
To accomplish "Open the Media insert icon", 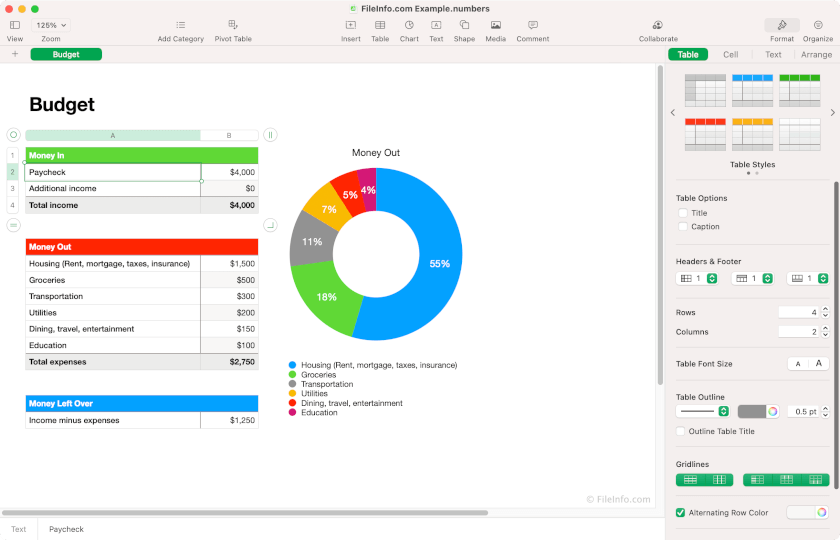I will [495, 25].
